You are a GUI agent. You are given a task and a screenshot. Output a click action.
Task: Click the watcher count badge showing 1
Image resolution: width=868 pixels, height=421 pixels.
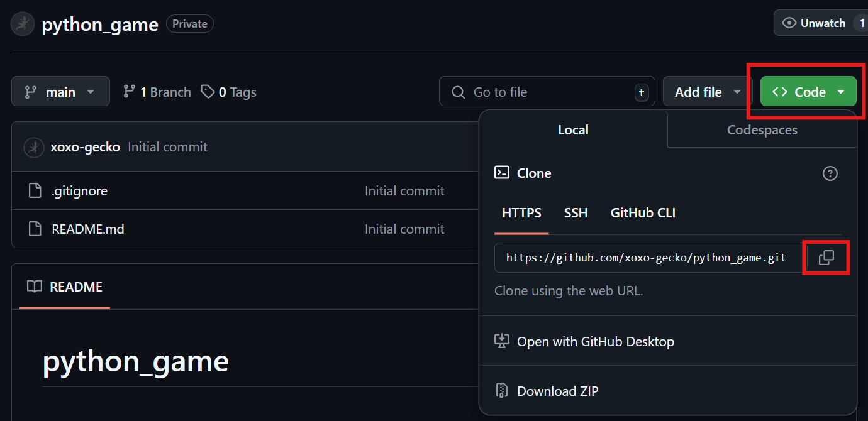point(862,23)
